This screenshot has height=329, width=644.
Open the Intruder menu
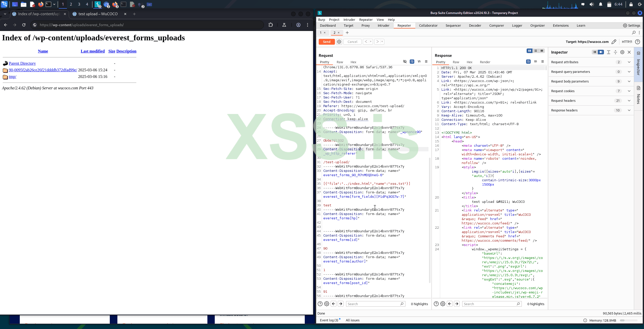coord(349,20)
